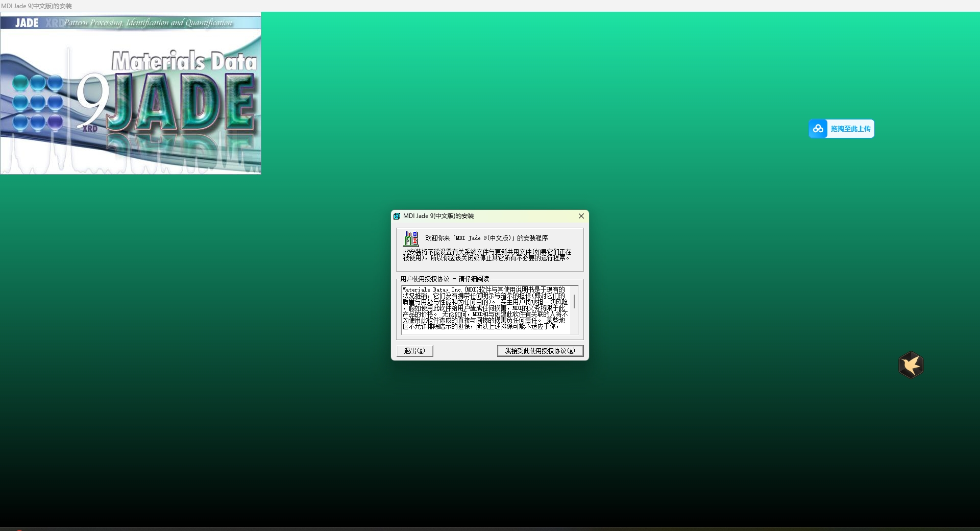Click the floating bird hexagon icon
Screen dimensions: 980x531
911,365
